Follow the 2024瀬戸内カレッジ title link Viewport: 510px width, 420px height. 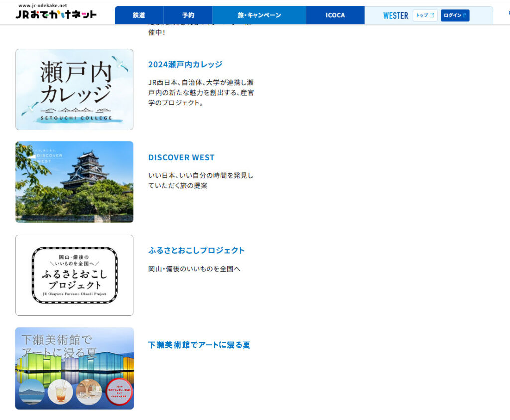click(185, 64)
